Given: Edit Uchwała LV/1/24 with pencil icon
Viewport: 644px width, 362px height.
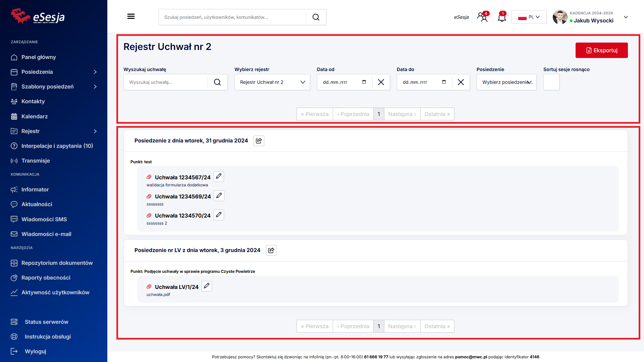Looking at the screenshot, I should (207, 286).
